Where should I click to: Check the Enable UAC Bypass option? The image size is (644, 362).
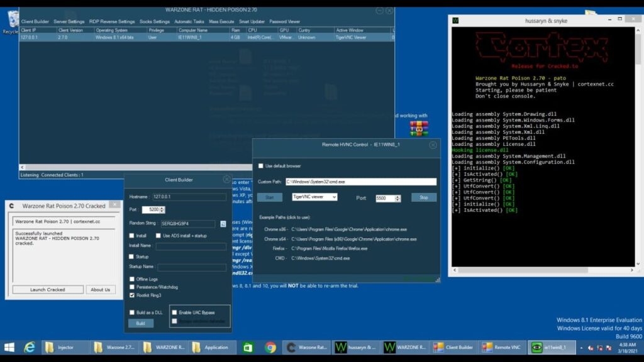[x=175, y=312]
